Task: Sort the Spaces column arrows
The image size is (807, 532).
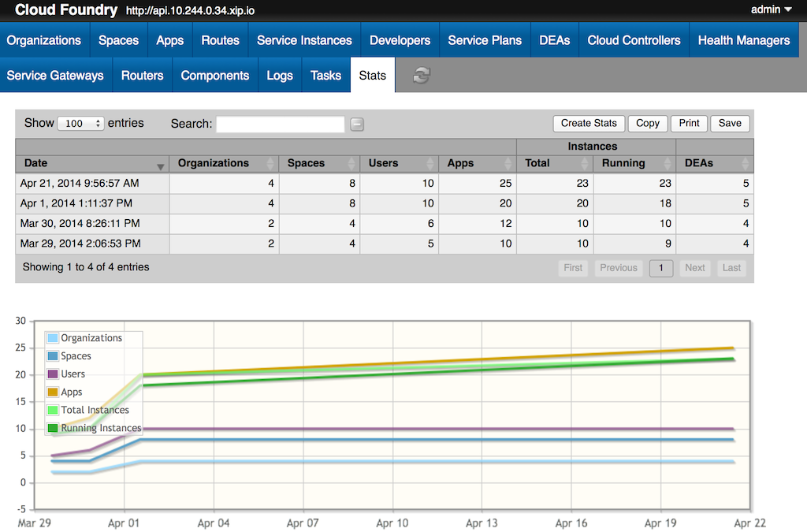Action: 351,164
